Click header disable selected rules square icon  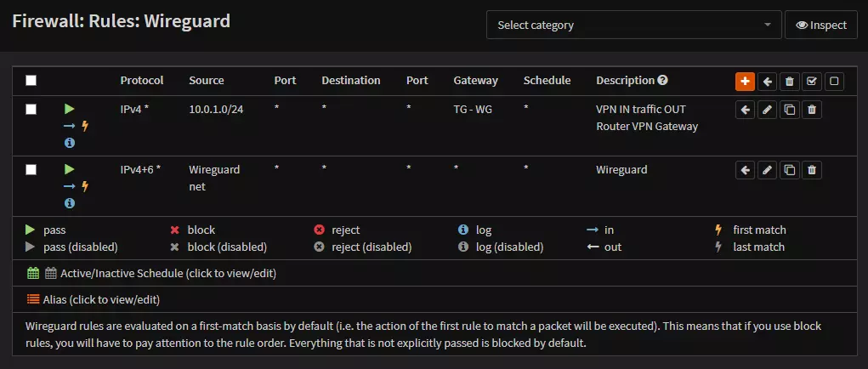(834, 82)
